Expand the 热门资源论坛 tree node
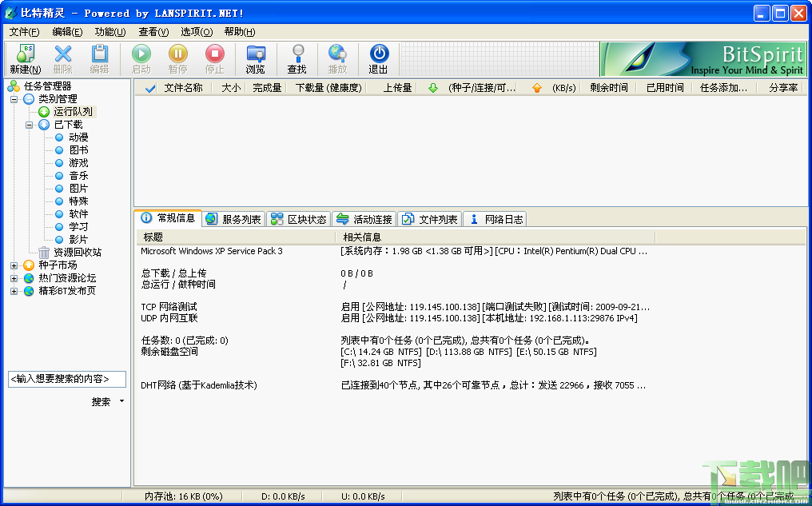The width and height of the screenshot is (812, 506). pyautogui.click(x=14, y=278)
